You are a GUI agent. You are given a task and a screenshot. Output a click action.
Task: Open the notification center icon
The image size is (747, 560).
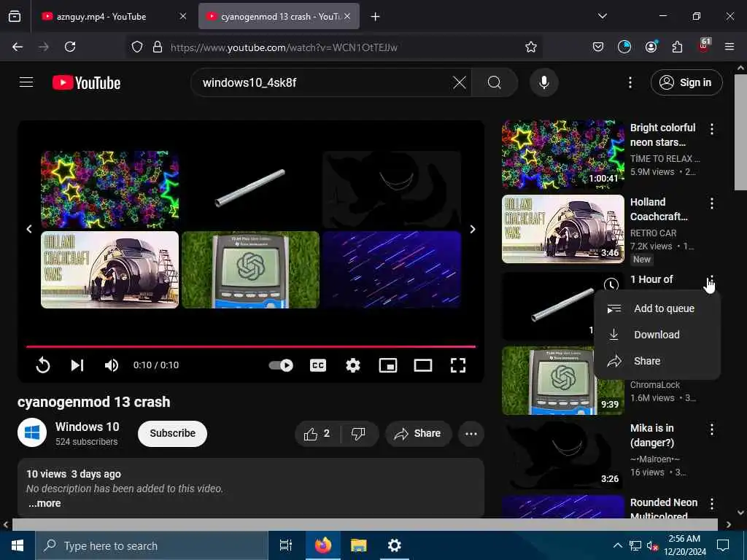click(x=723, y=545)
